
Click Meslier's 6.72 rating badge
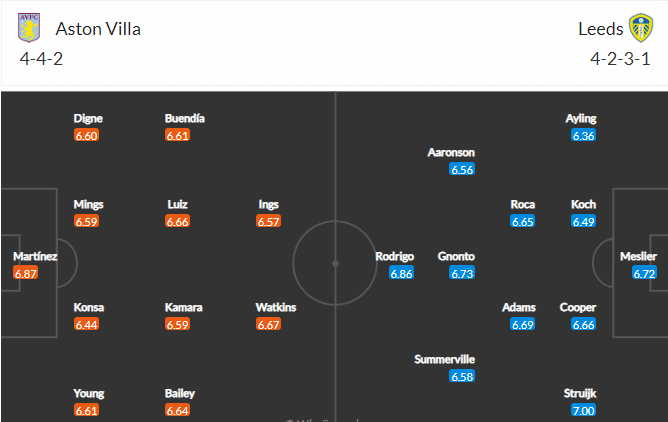644,273
